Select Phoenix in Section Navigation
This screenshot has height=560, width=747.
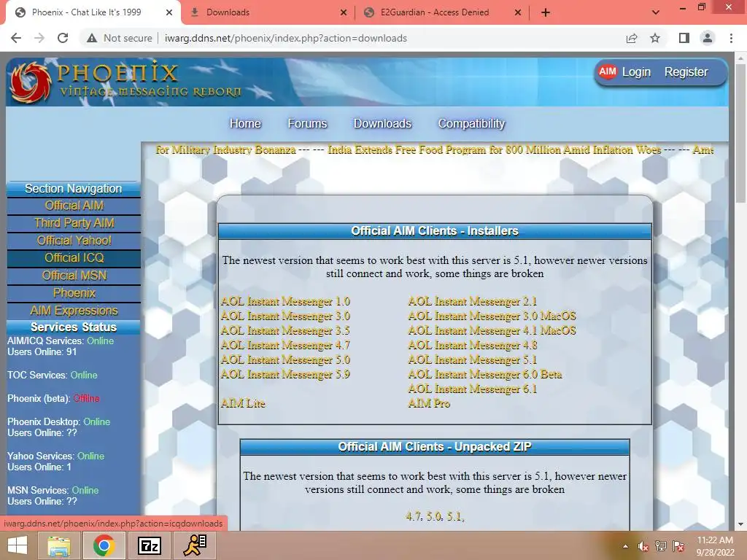tap(74, 293)
